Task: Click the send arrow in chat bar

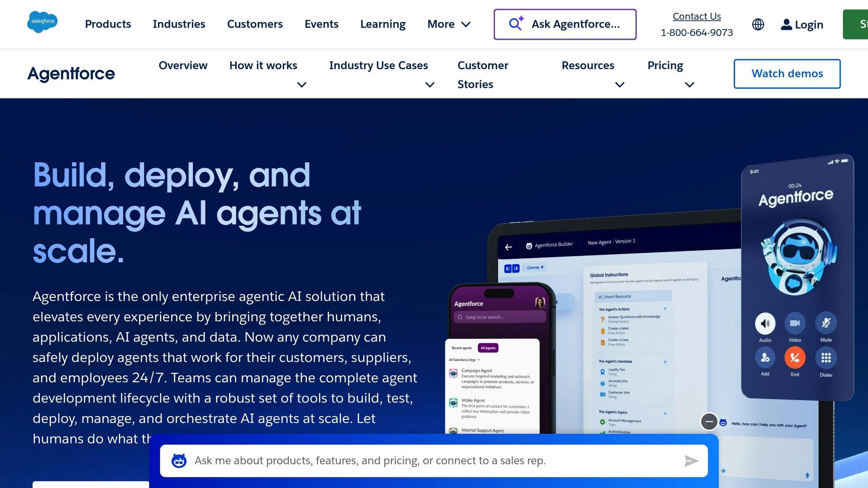Action: pyautogui.click(x=691, y=461)
